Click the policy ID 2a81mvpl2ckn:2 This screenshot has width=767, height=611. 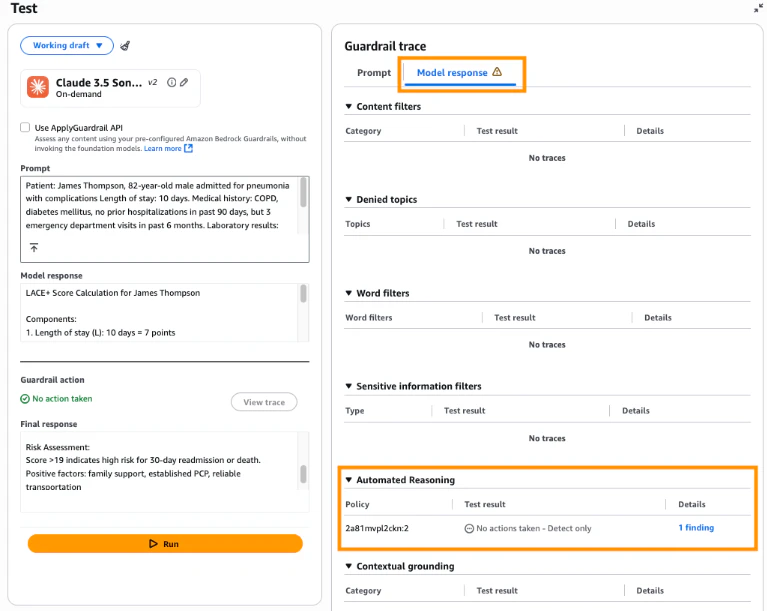(x=377, y=528)
